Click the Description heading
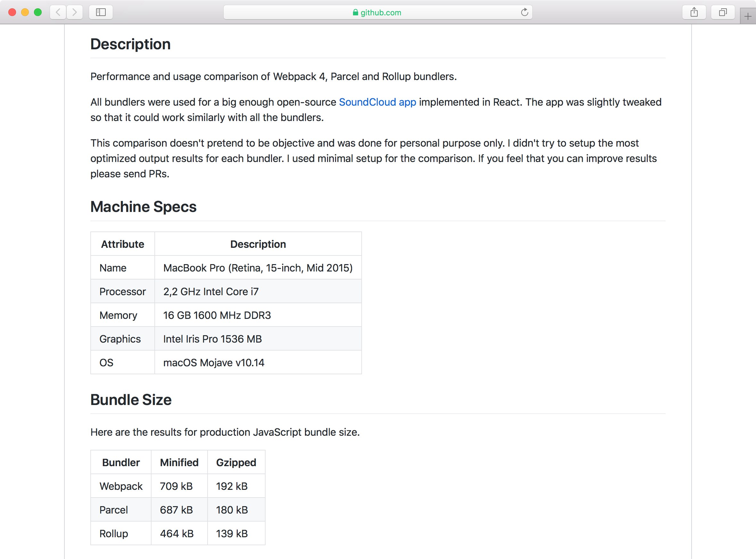This screenshot has width=756, height=559. pos(130,44)
